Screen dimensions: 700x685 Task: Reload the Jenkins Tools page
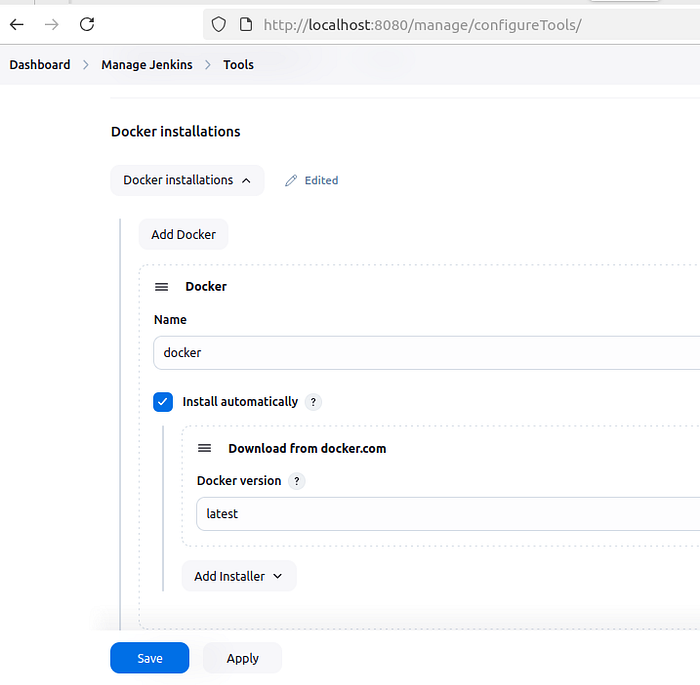coord(87,24)
